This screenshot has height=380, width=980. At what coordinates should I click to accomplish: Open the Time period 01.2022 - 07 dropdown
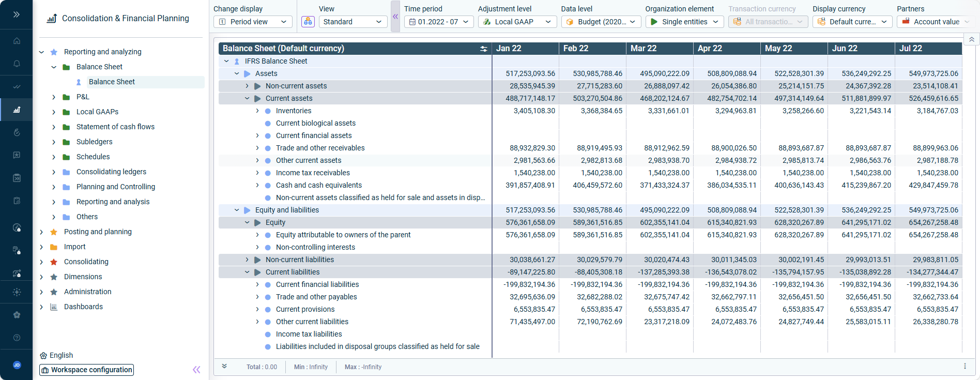pos(439,22)
